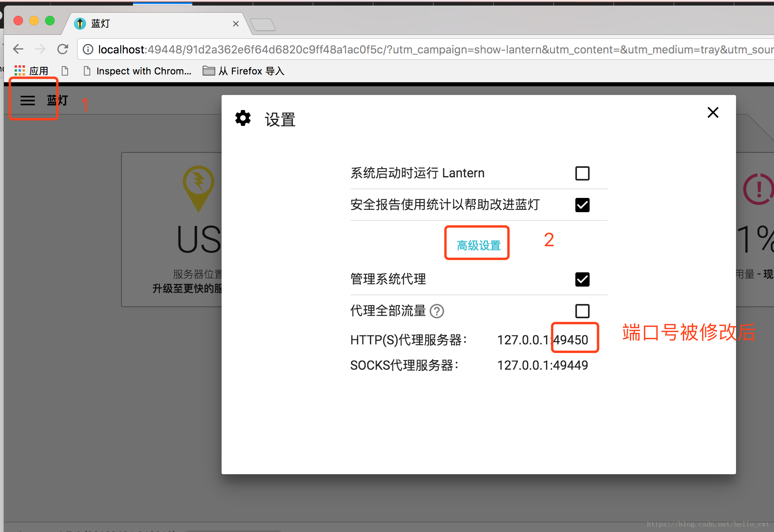Click the 蓝灯 app title in header
The width and height of the screenshot is (774, 532).
(x=58, y=101)
